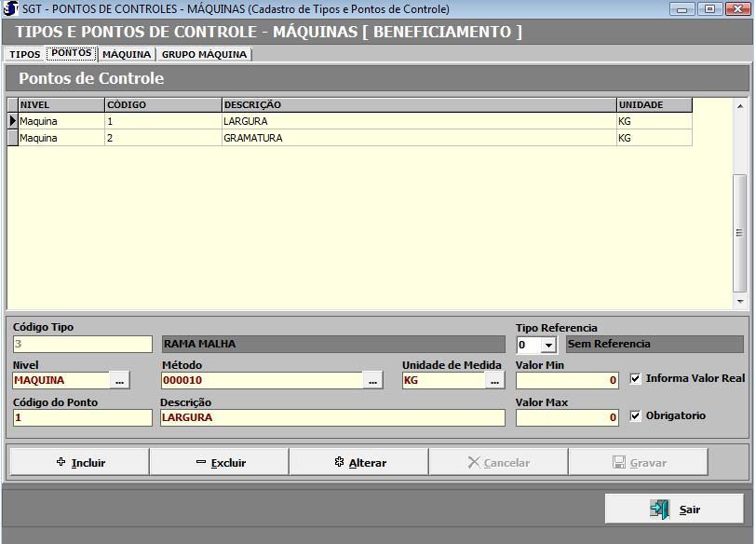Toggle the Informa Valor Real checkbox

point(636,379)
